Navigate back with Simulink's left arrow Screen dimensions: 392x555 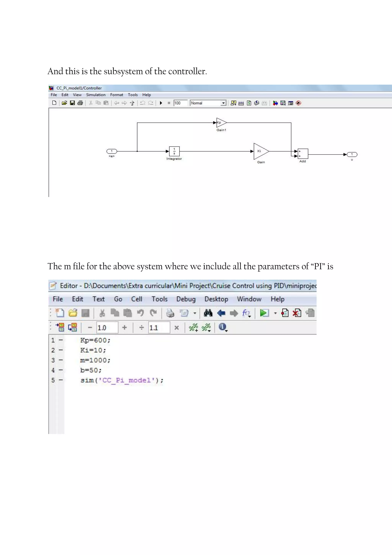pos(117,103)
